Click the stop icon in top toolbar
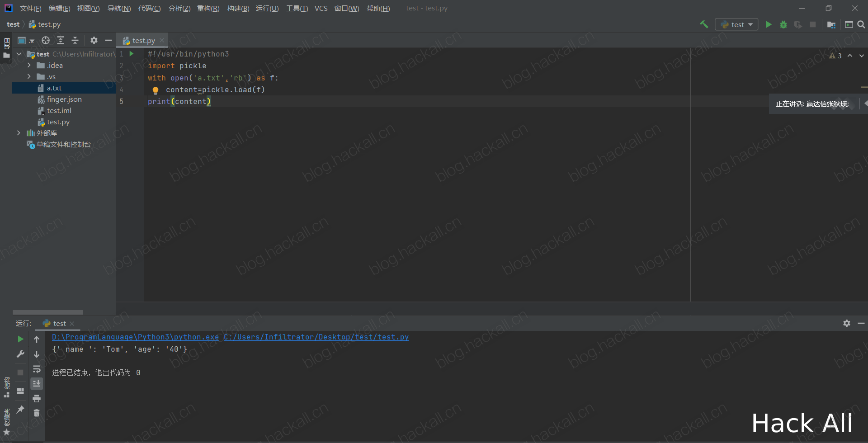Viewport: 868px width, 443px height. click(x=813, y=24)
